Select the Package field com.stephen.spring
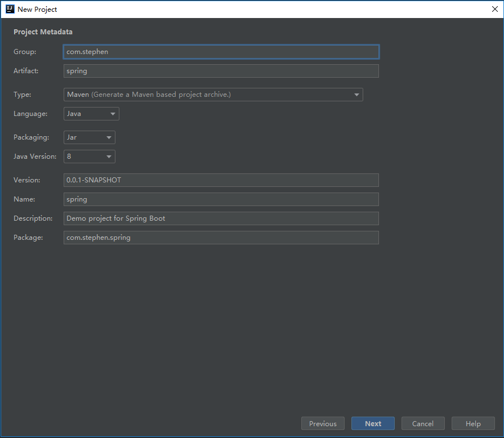Viewport: 504px width, 438px height. coord(221,238)
